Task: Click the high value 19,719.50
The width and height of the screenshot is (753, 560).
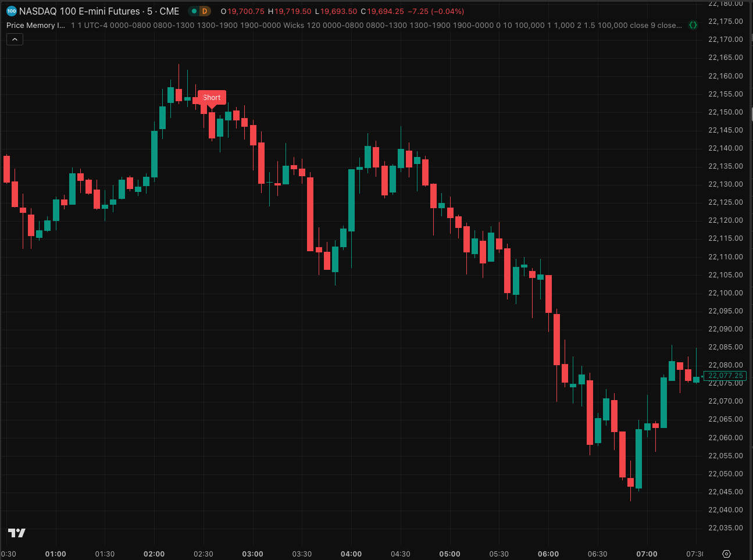Action: tap(293, 11)
